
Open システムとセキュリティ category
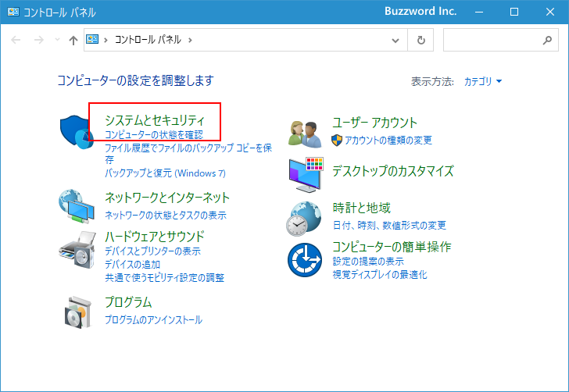click(155, 120)
